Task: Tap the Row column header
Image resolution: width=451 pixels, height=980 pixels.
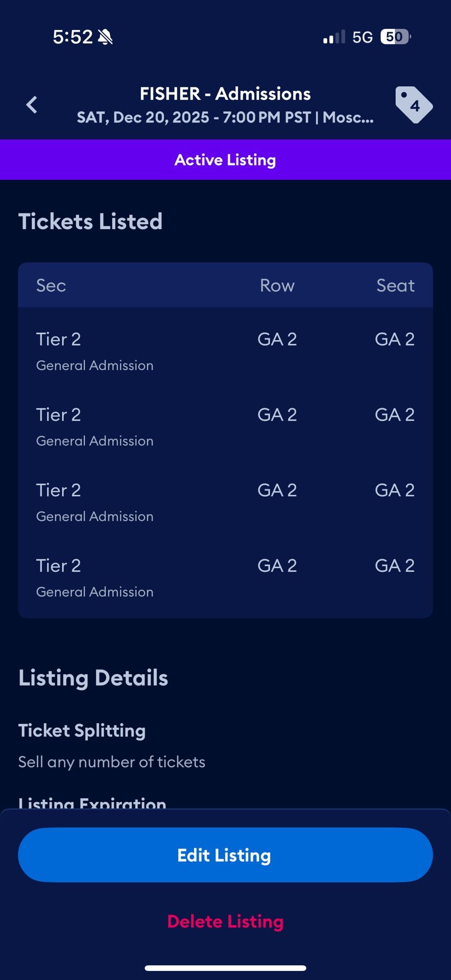Action: click(277, 285)
